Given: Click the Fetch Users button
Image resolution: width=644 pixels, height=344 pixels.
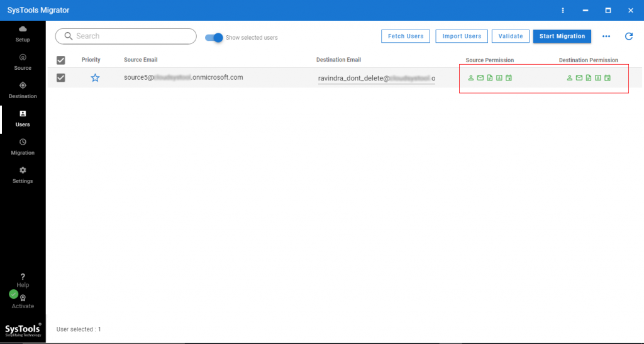Looking at the screenshot, I should 406,36.
